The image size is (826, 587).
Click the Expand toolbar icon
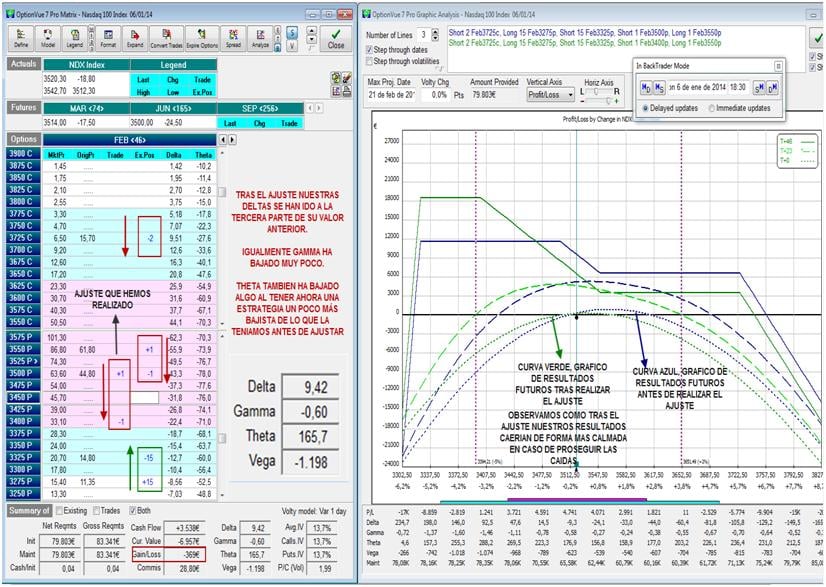(135, 39)
